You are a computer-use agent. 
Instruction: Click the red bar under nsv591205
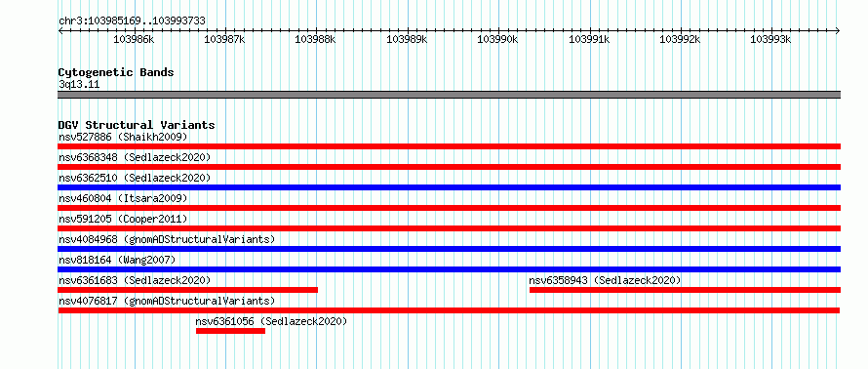[x=449, y=228]
